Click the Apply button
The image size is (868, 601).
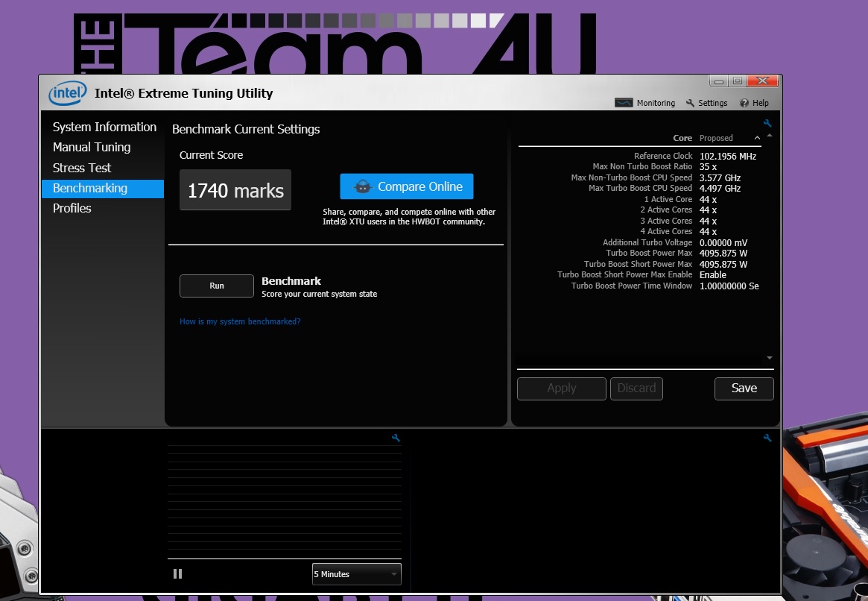click(x=561, y=388)
